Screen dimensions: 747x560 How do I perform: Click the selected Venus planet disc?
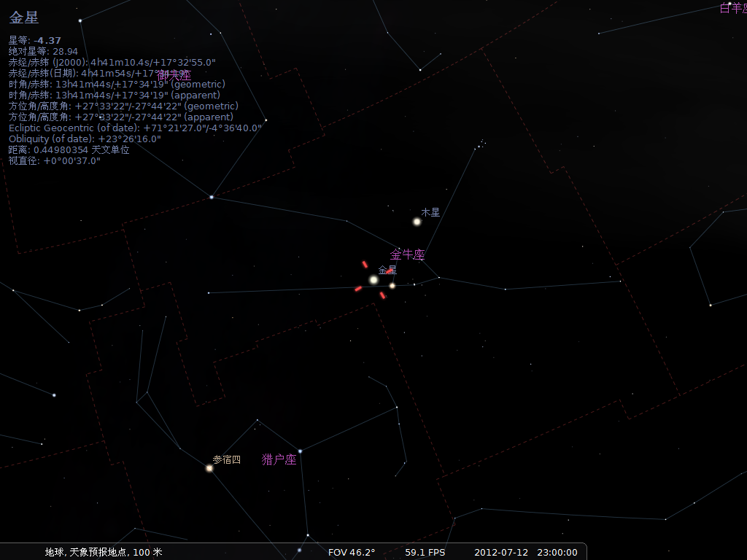pyautogui.click(x=373, y=280)
